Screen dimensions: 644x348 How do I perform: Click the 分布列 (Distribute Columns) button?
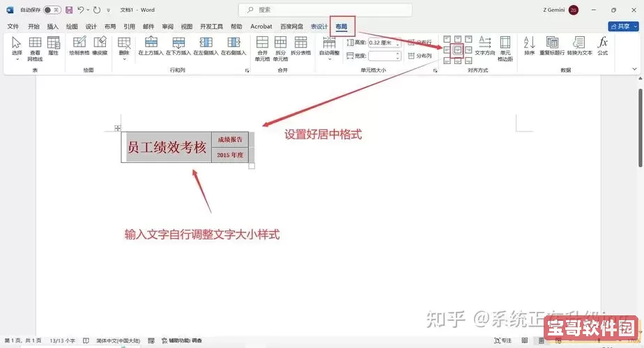point(420,56)
